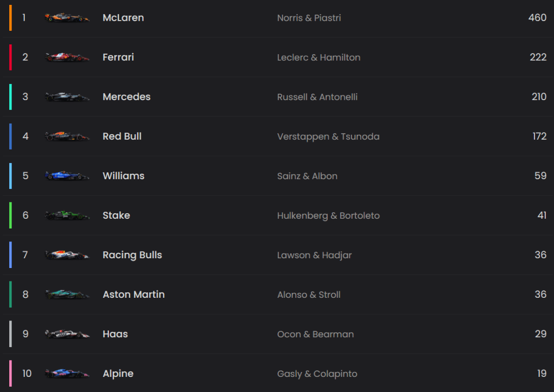Click the Aston Martin car icon
This screenshot has width=554, height=392.
coord(67,295)
